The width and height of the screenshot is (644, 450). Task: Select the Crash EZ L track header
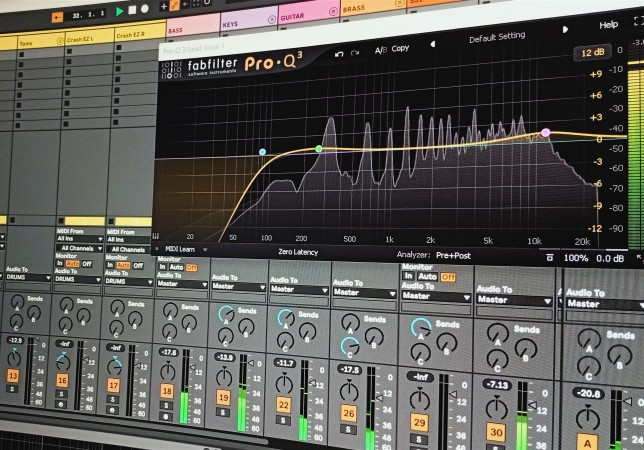coord(89,37)
